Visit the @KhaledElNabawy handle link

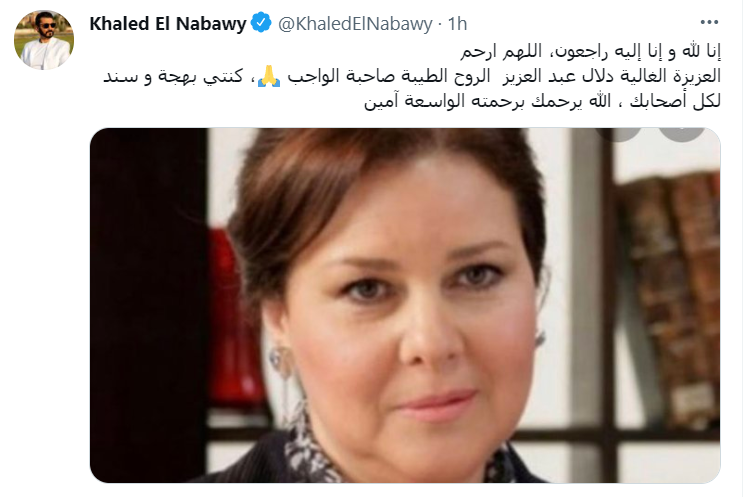click(355, 23)
